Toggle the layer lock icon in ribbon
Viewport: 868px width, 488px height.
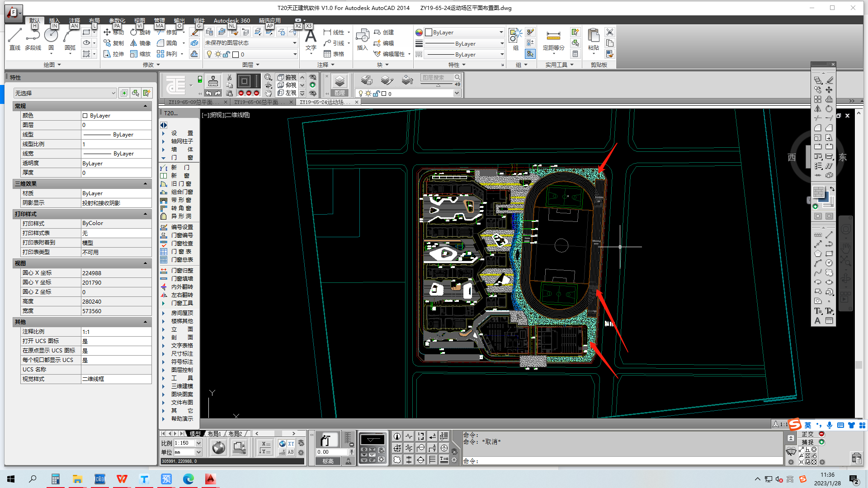click(226, 54)
